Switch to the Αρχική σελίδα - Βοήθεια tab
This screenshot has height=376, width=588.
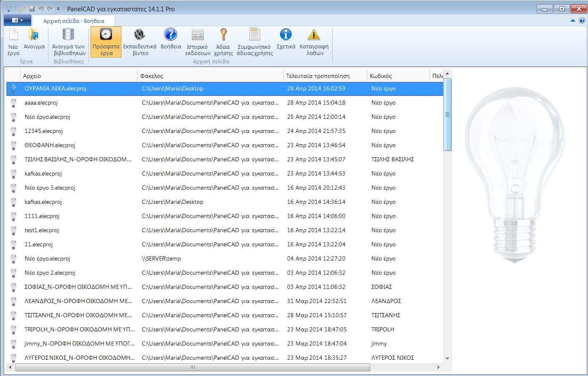pos(74,20)
